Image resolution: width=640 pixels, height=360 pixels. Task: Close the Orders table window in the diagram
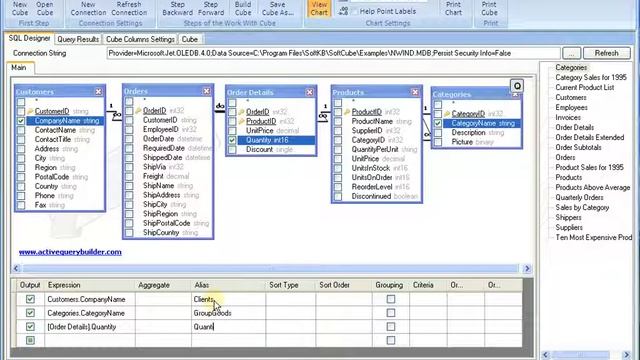tap(207, 91)
